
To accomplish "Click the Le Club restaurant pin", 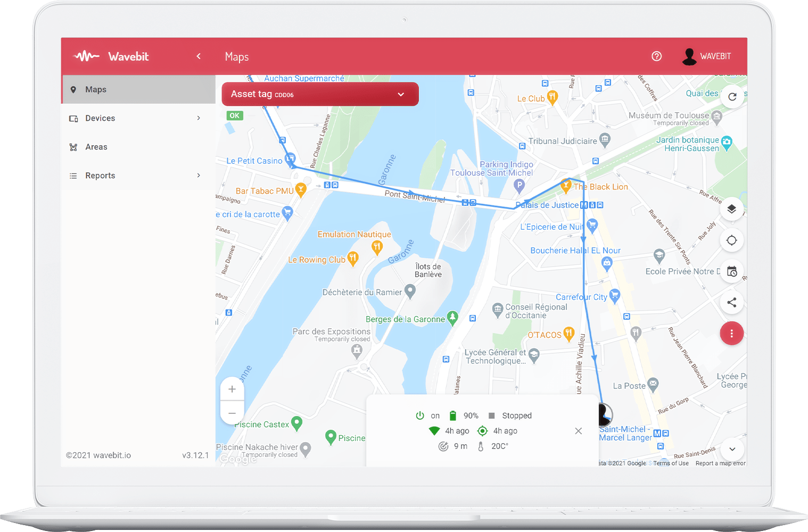I will coord(553,98).
